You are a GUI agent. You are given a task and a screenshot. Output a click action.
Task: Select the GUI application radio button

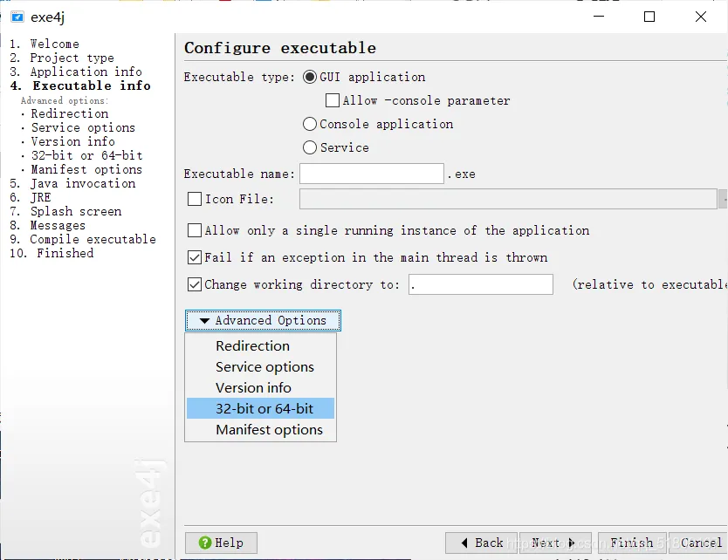[310, 78]
